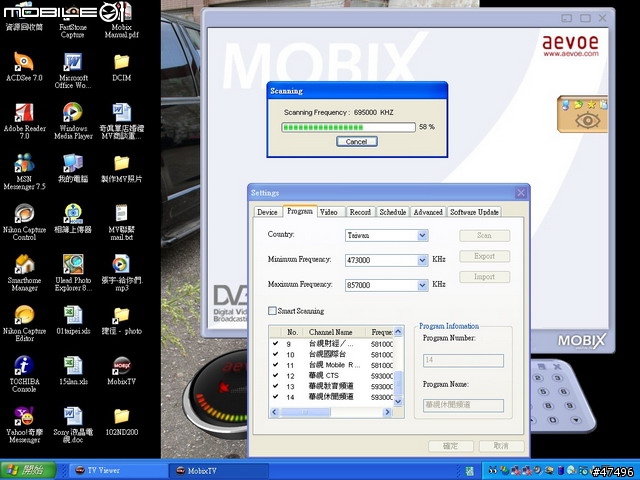
Task: Click the Program Number field
Action: point(463,360)
